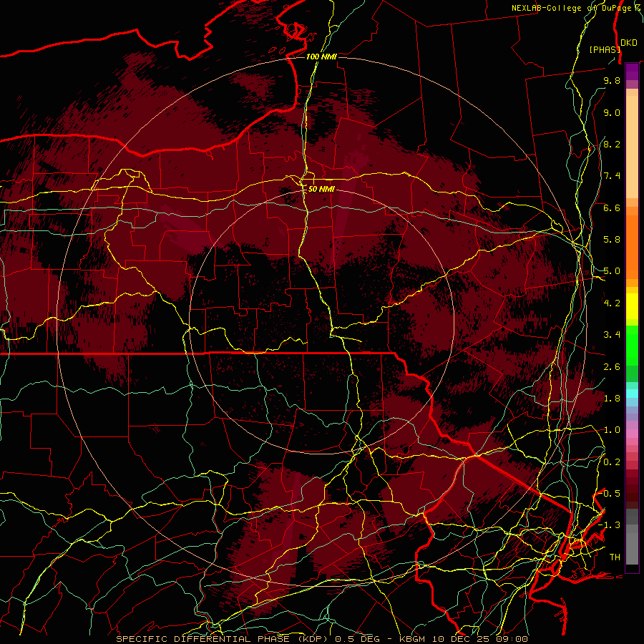This screenshot has width=644, height=644.
Task: Pick the cyan color bar segment
Action: pyautogui.click(x=632, y=394)
